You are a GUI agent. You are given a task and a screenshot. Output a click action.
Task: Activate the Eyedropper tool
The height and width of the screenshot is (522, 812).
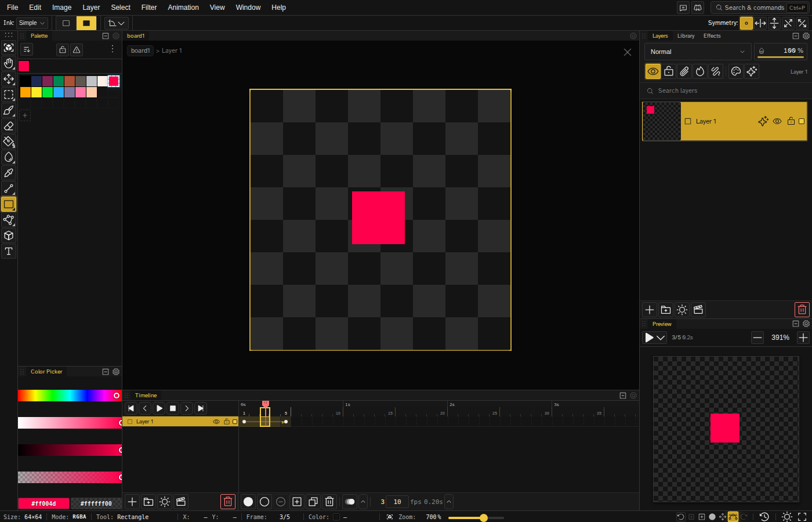point(9,173)
